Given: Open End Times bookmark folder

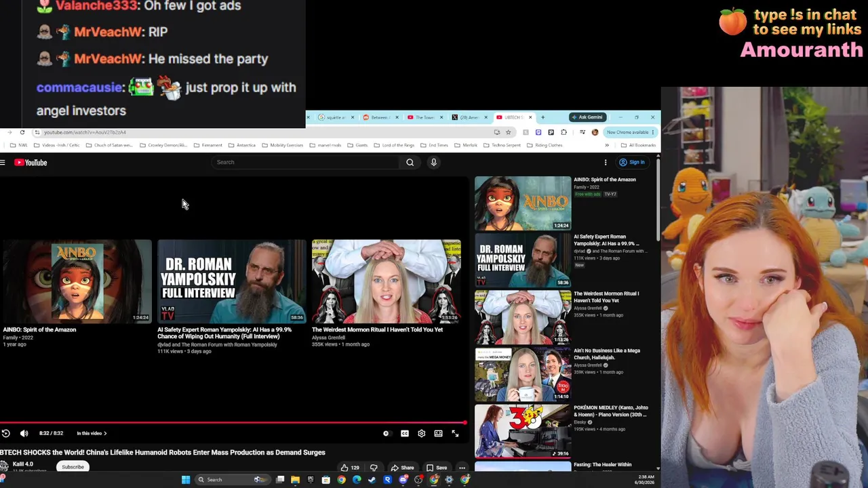Looking at the screenshot, I should [434, 145].
